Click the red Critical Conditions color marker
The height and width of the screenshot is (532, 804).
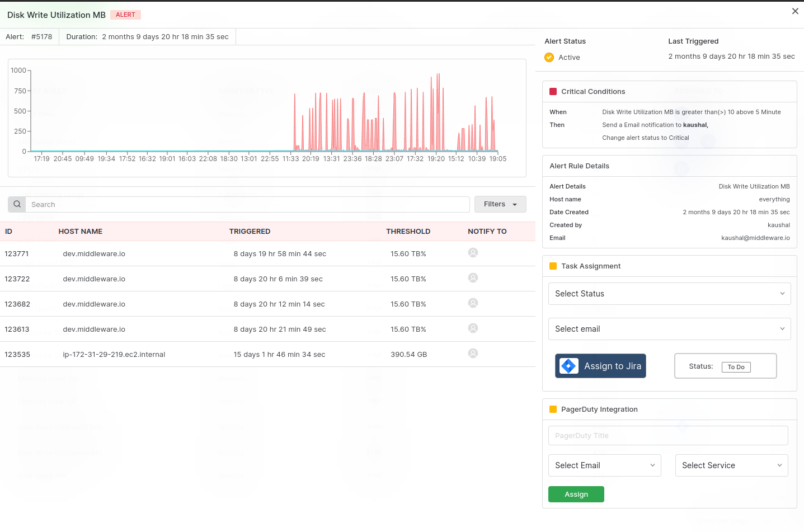[x=553, y=91]
